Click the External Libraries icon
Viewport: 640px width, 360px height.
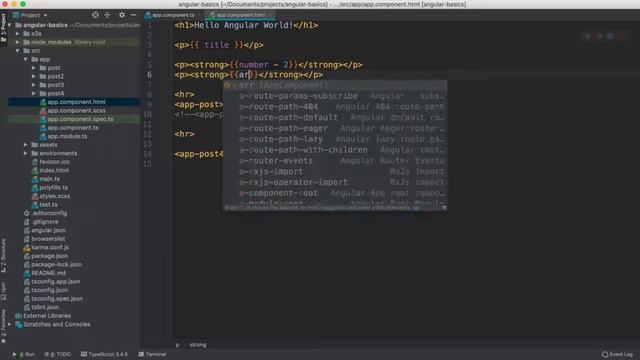(x=18, y=316)
